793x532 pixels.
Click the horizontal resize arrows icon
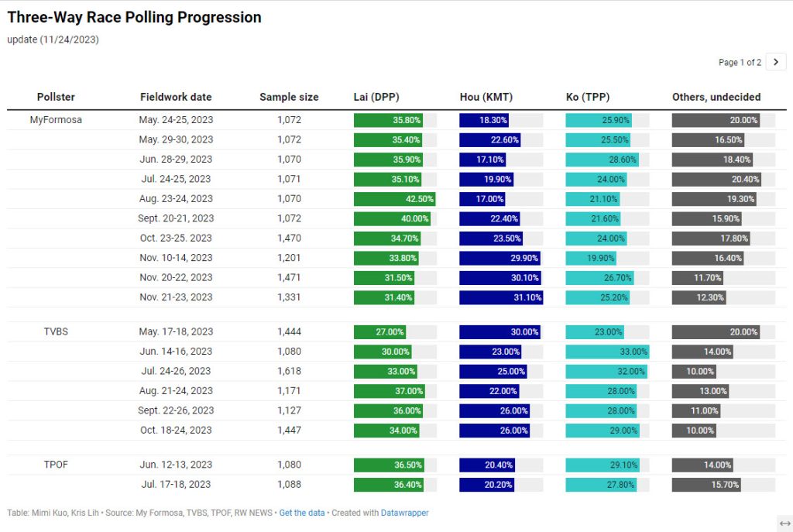tap(784, 523)
